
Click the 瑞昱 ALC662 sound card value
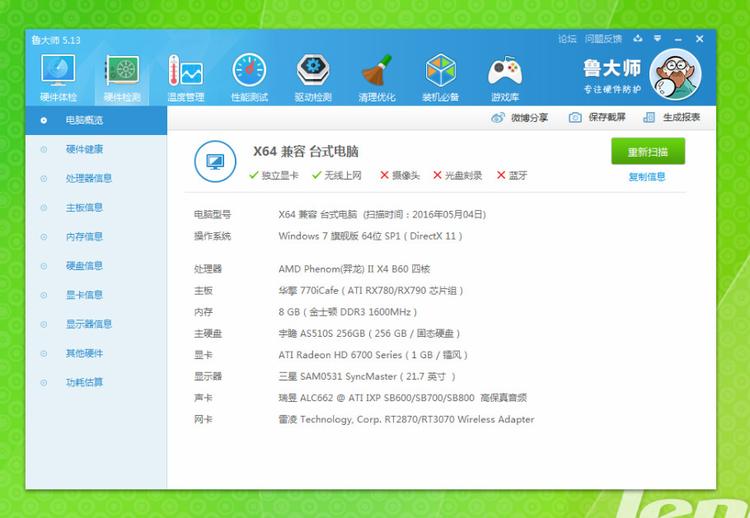coord(403,398)
